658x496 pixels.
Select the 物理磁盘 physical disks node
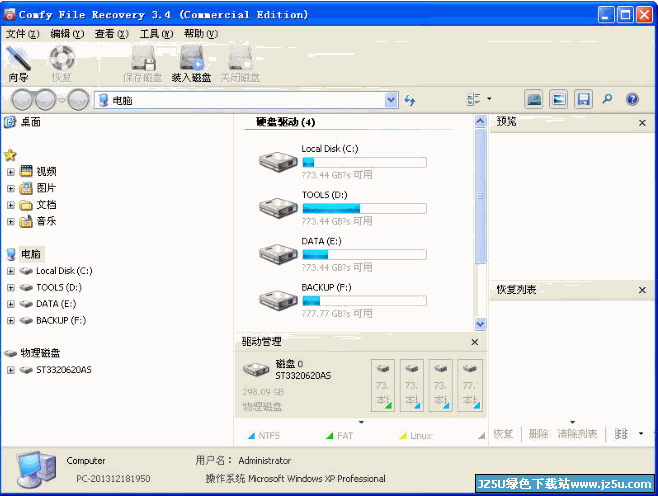(x=40, y=353)
